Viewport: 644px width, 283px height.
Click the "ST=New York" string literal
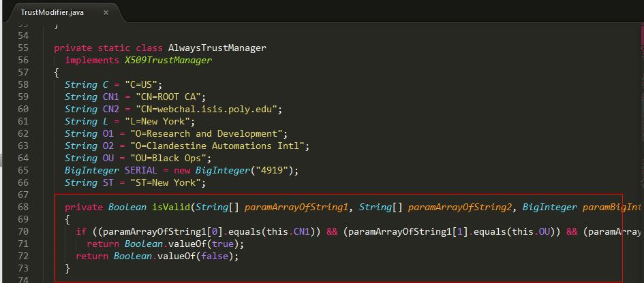pos(168,182)
